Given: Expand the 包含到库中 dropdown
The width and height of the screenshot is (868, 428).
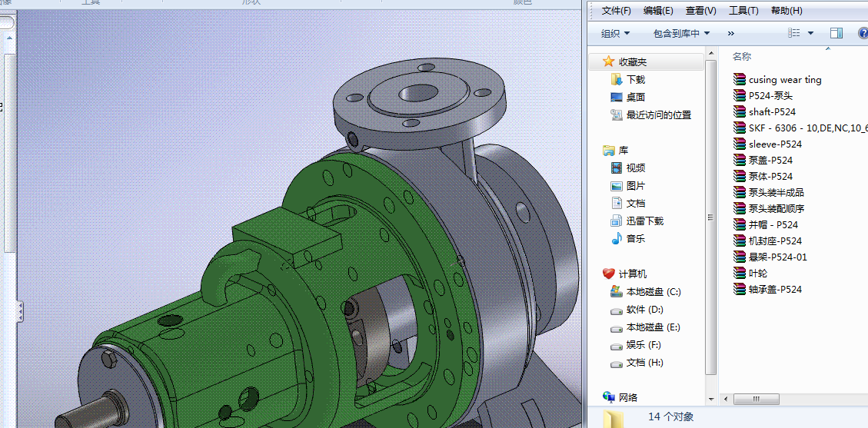Looking at the screenshot, I should (x=681, y=33).
